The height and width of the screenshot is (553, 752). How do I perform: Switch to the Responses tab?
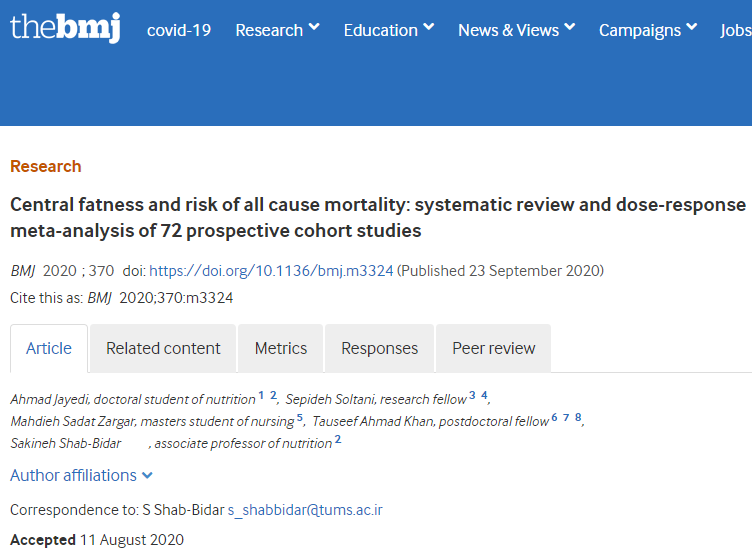pyautogui.click(x=379, y=348)
